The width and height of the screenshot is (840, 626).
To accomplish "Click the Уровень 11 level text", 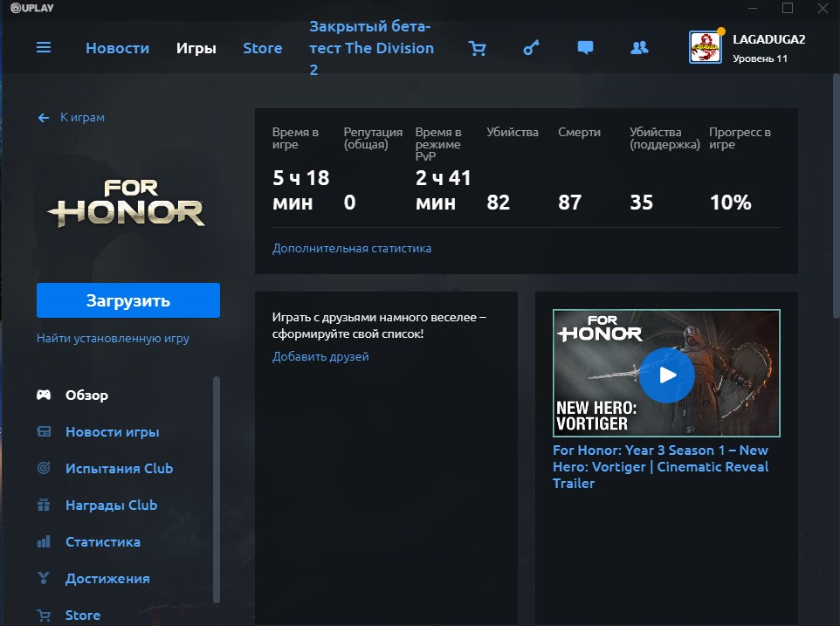I will click(760, 58).
